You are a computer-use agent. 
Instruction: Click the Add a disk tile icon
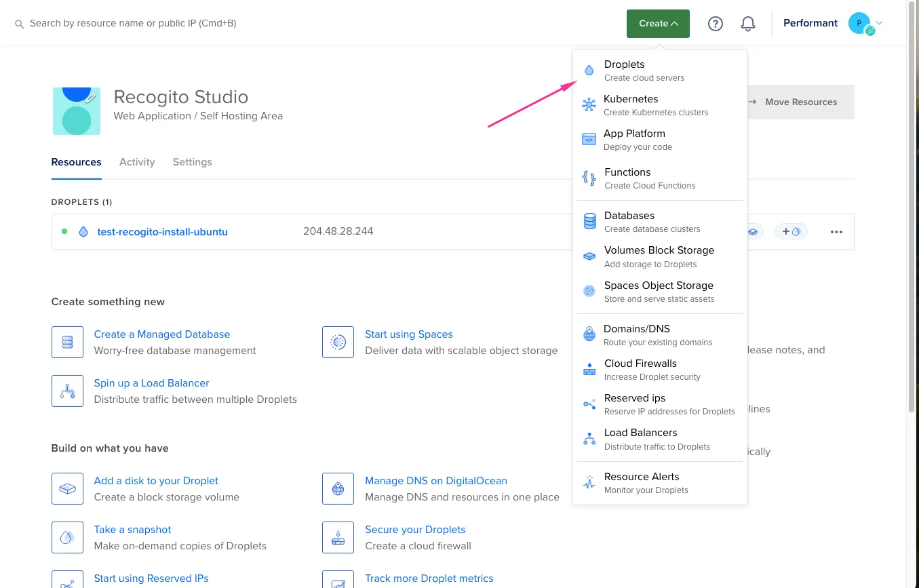click(67, 488)
